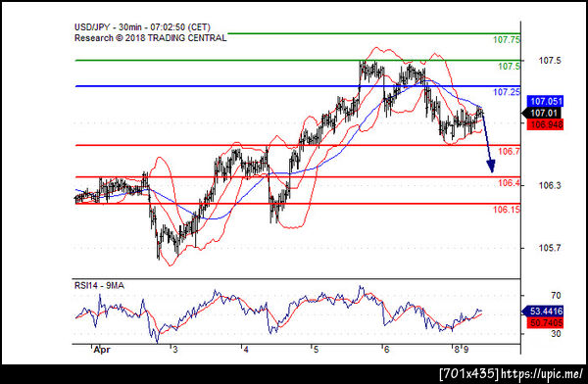Click 'Research © 2018 TRADING CENTRAL' text
This screenshot has height=384, width=588.
150,38
